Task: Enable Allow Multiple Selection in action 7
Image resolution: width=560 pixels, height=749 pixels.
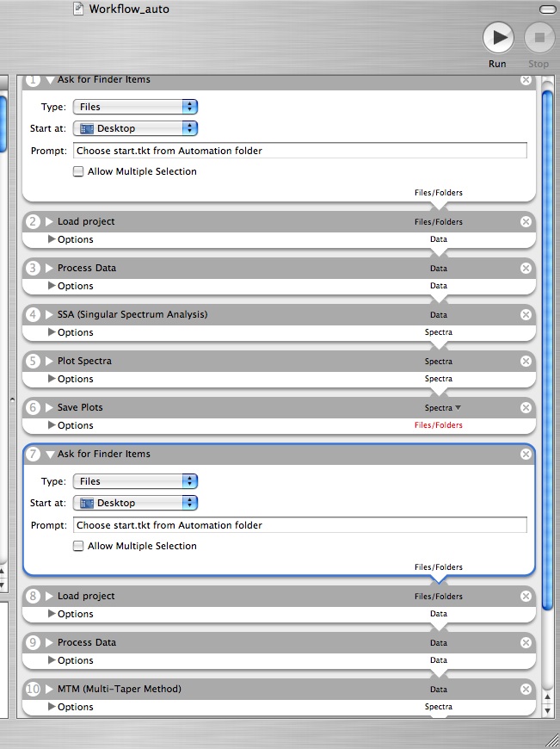Action: pyautogui.click(x=78, y=546)
